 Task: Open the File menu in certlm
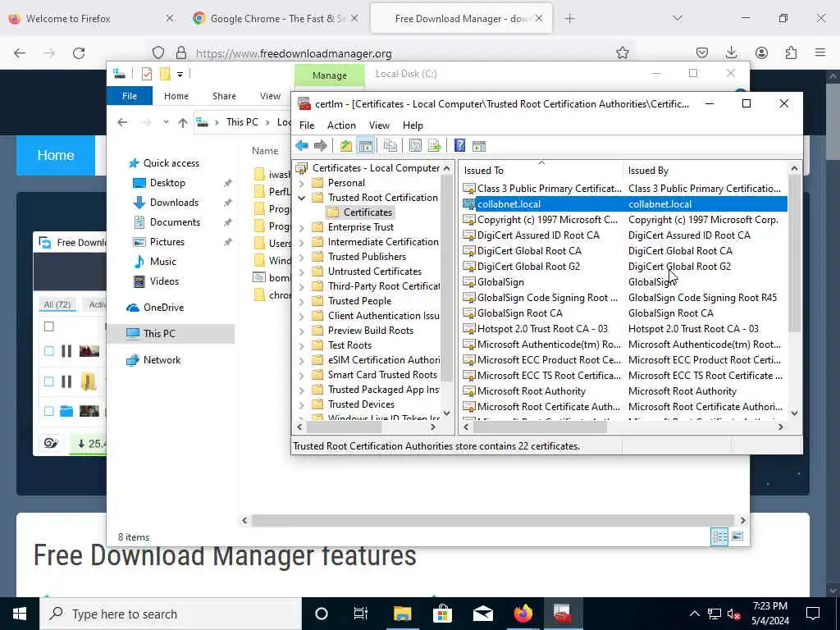click(x=307, y=126)
